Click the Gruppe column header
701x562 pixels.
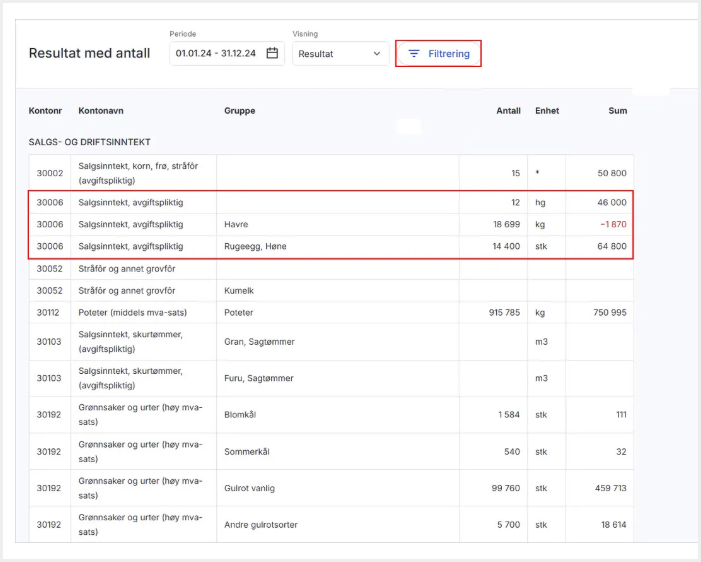(239, 111)
